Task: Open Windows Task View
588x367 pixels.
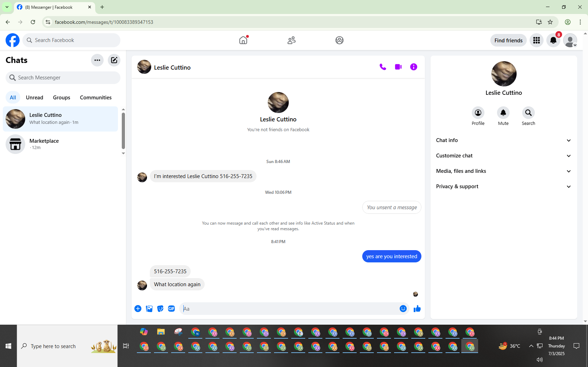Action: click(126, 346)
